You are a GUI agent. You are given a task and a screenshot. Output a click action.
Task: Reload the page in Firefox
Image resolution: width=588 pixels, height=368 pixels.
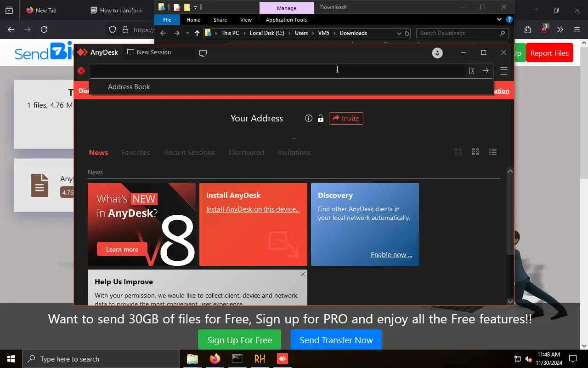(x=44, y=29)
